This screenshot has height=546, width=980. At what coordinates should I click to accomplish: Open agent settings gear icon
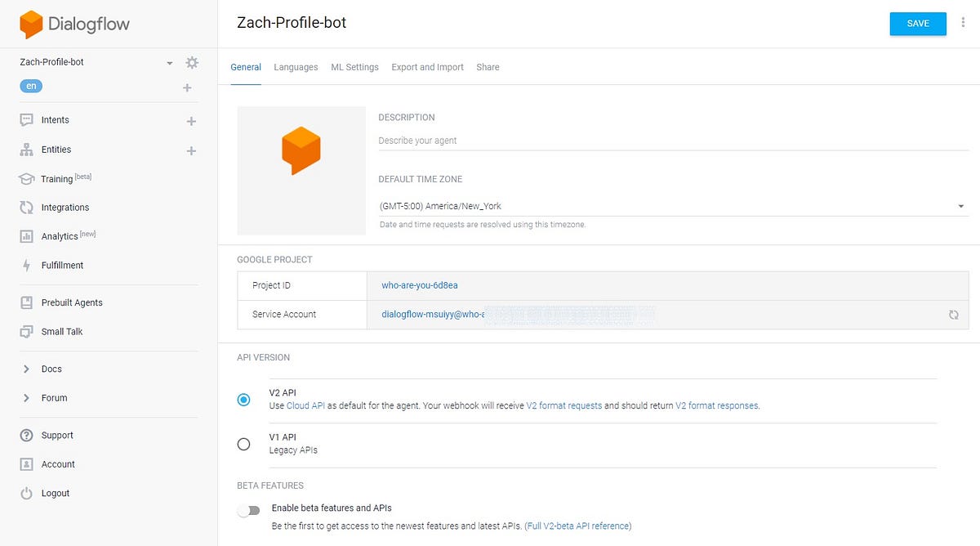[192, 63]
